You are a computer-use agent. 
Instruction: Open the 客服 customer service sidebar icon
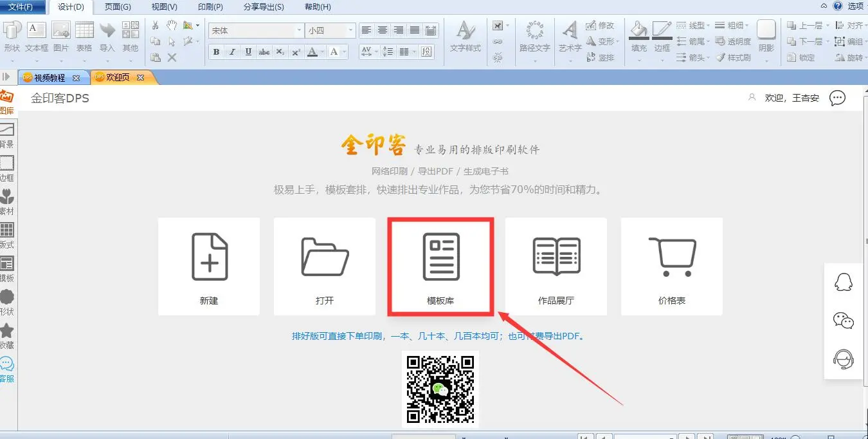[6, 371]
